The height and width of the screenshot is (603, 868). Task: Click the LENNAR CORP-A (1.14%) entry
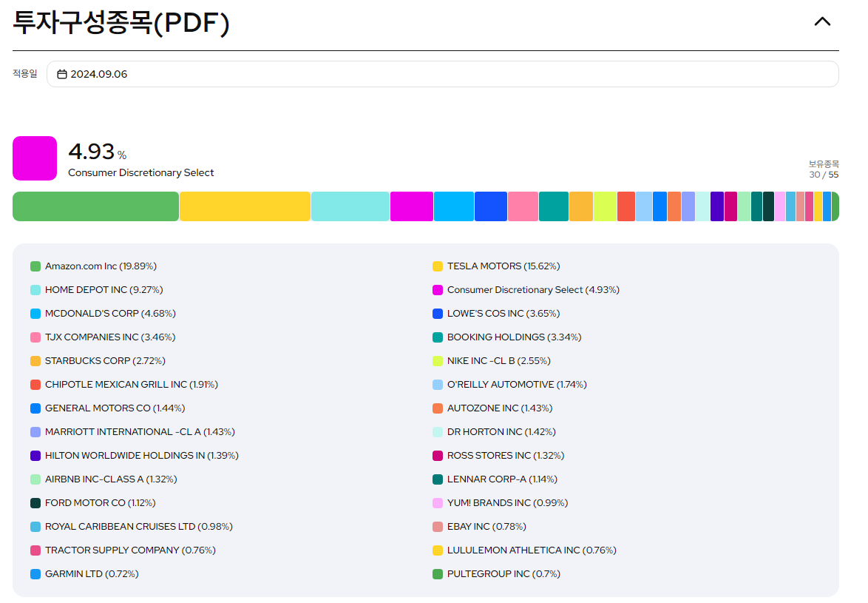495,479
